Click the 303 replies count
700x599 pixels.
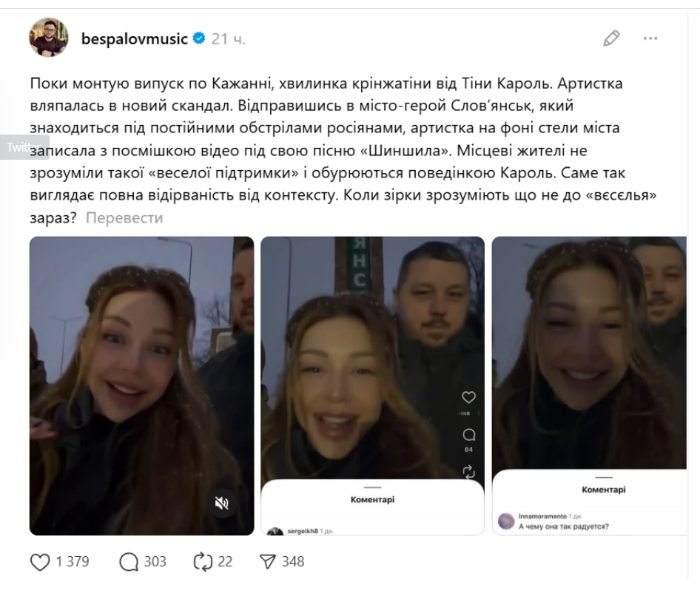155,561
